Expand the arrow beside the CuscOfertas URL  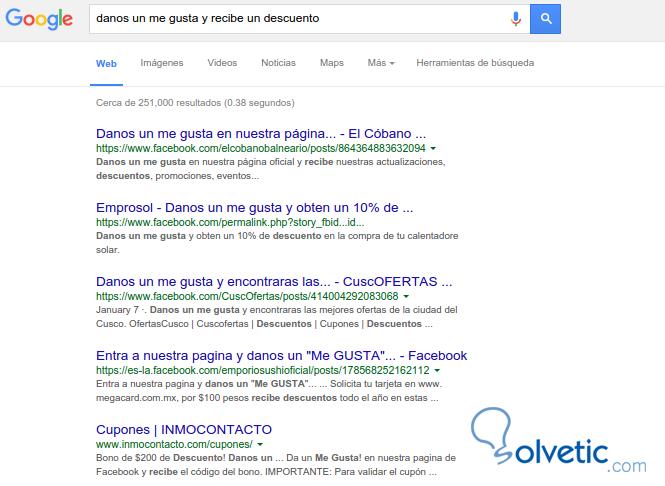pyautogui.click(x=406, y=296)
